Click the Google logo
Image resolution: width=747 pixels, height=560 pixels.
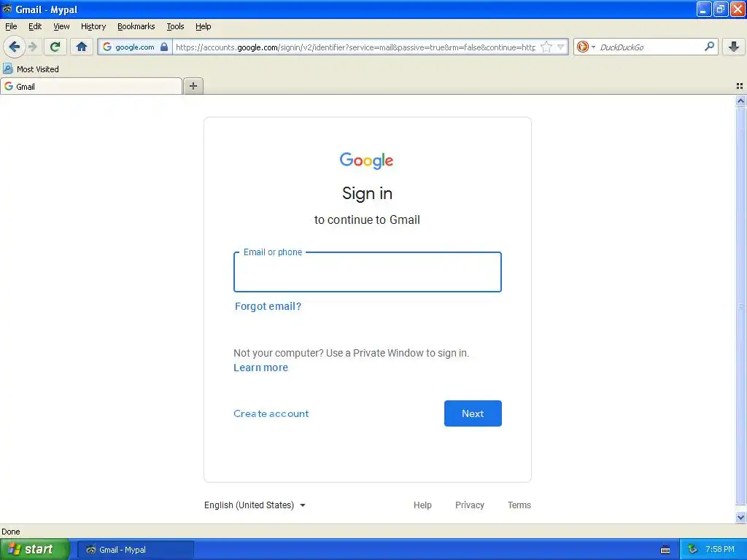[366, 160]
